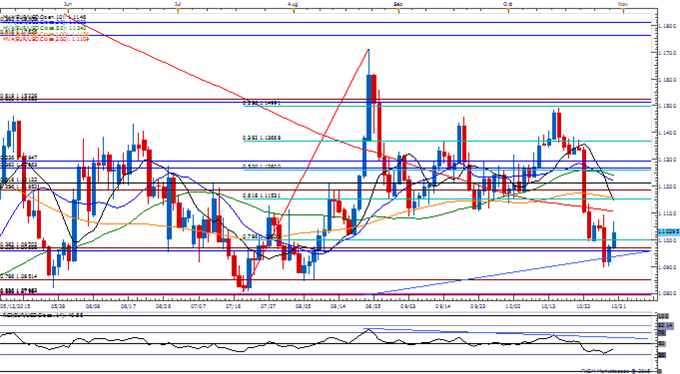Click the RSI 30 level label
680x374 pixels.
click(x=662, y=355)
